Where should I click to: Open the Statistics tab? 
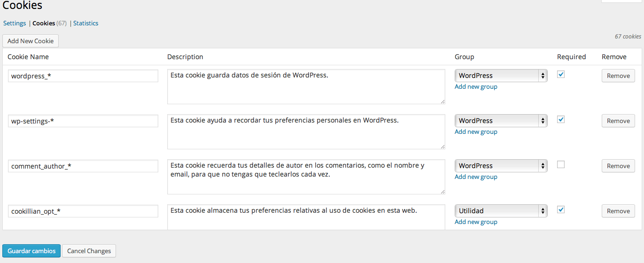(86, 23)
